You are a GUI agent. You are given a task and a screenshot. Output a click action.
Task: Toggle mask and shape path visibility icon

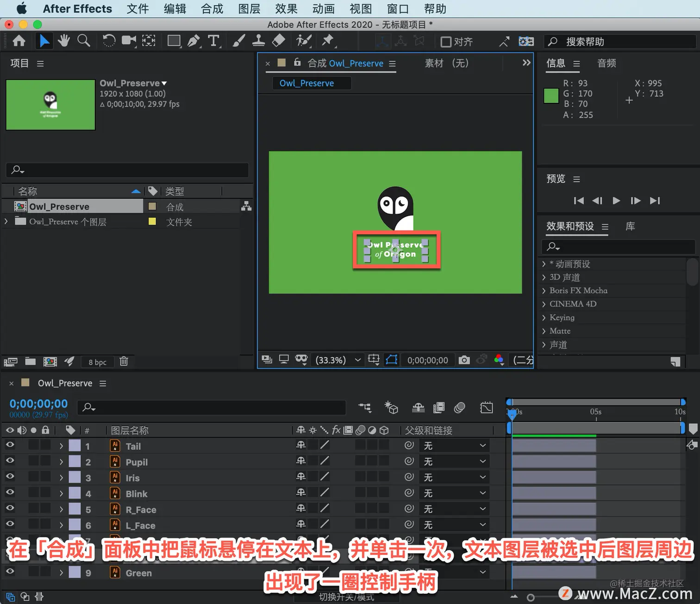pos(392,360)
